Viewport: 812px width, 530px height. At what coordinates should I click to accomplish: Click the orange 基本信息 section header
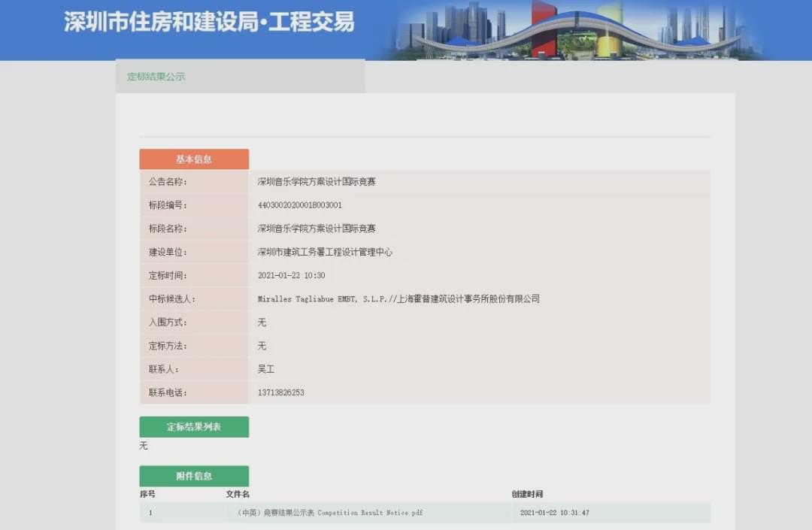194,159
